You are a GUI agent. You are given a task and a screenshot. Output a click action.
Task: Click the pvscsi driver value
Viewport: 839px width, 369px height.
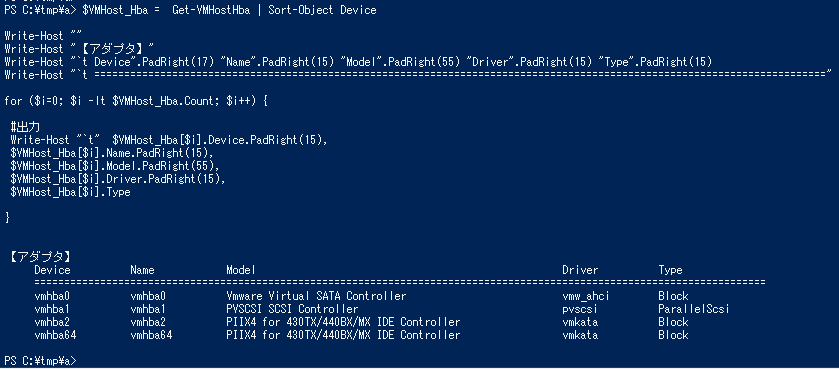tap(579, 309)
